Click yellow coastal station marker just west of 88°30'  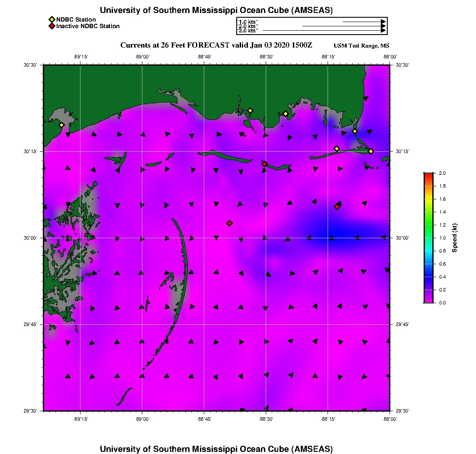click(250, 111)
